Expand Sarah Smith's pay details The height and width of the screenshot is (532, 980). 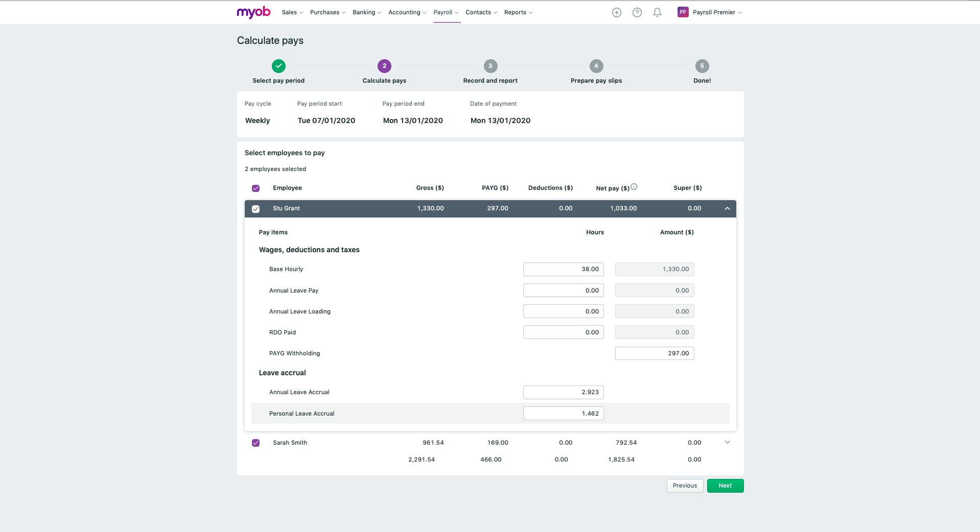727,443
